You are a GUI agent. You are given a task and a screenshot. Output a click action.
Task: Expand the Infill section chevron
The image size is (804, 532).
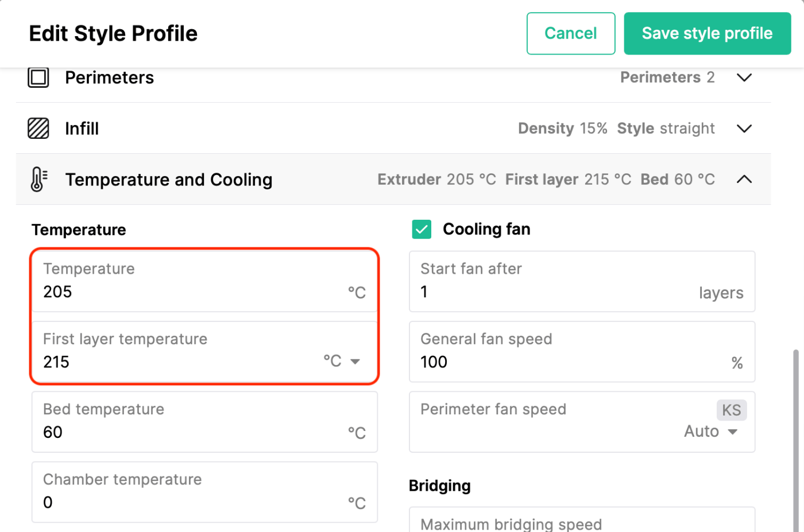744,129
